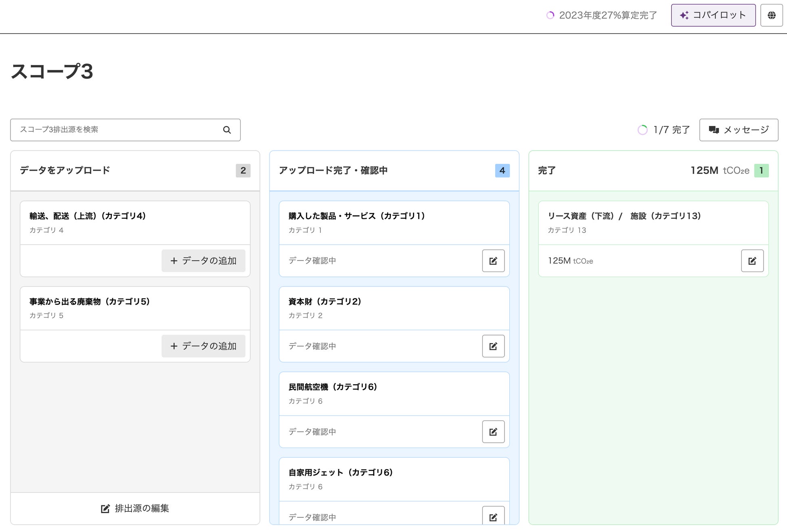
Task: Add data to 事業から出る廃棄物 card
Action: coord(203,346)
